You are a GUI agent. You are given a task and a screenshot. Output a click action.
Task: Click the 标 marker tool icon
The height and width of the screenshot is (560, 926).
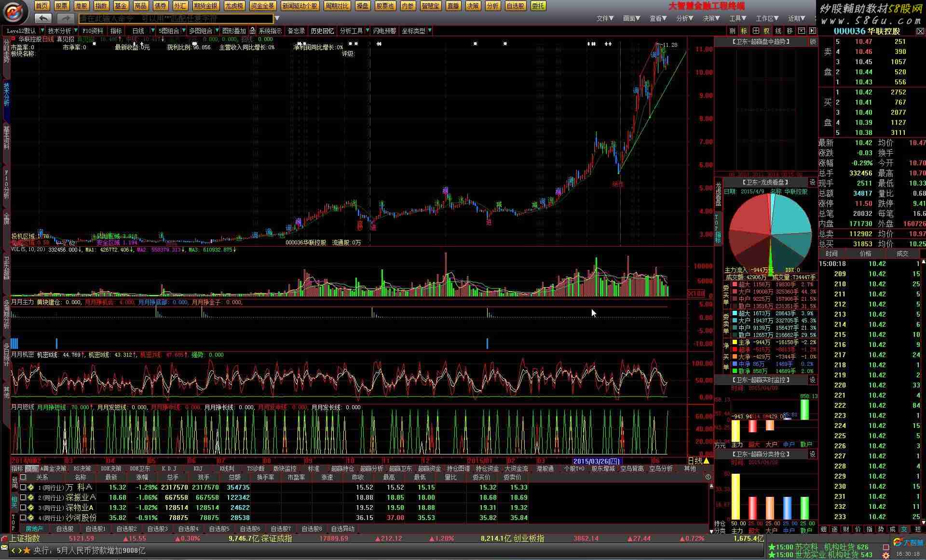[x=744, y=31]
